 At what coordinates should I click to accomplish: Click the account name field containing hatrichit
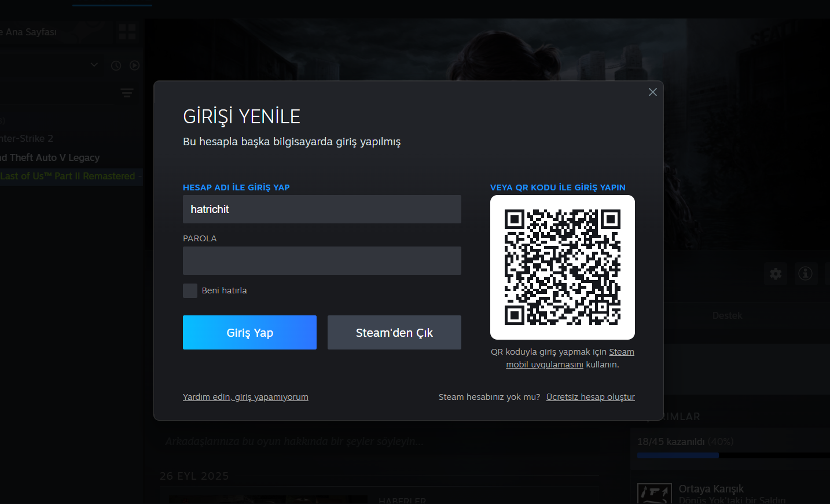click(x=322, y=209)
